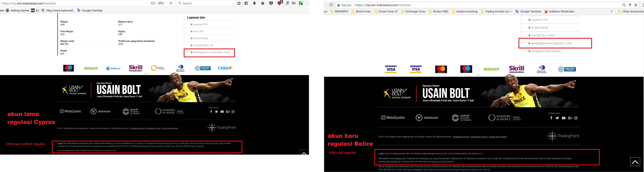Open the Trading Kondisi Lot bookmark folder

pyautogui.click(x=496, y=11)
